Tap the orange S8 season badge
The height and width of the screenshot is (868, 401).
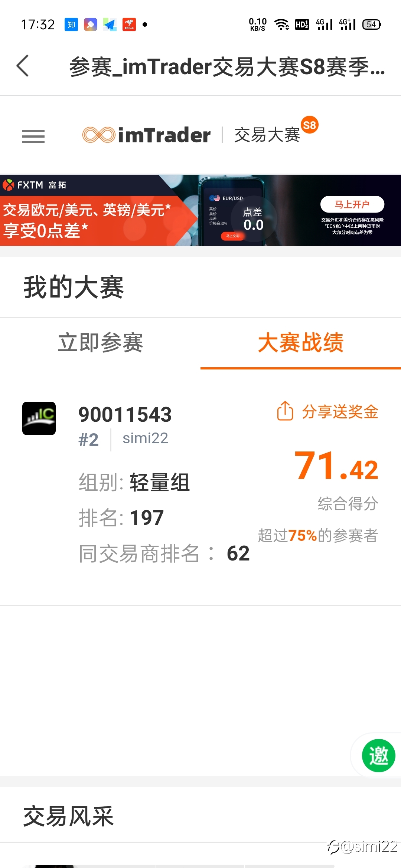pos(309,125)
